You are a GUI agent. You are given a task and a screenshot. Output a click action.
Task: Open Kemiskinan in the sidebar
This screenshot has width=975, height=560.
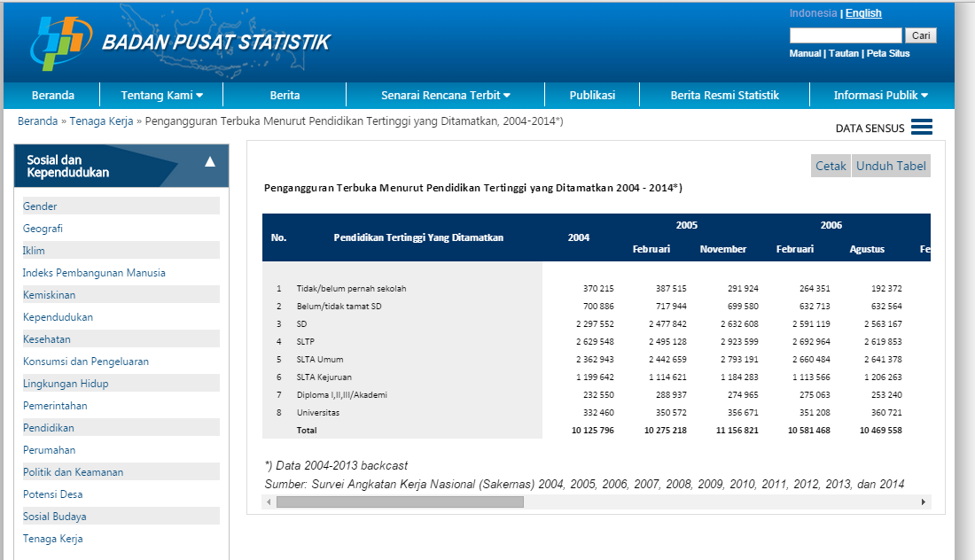tap(49, 295)
